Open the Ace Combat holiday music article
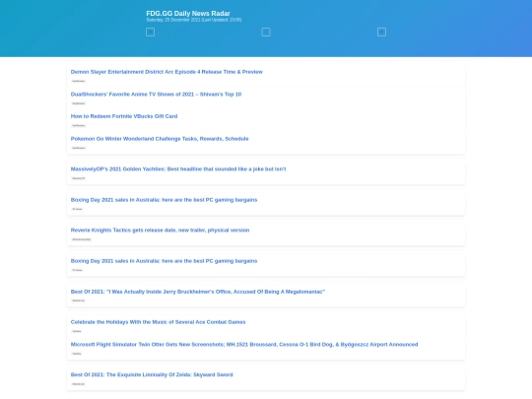 tap(158, 322)
